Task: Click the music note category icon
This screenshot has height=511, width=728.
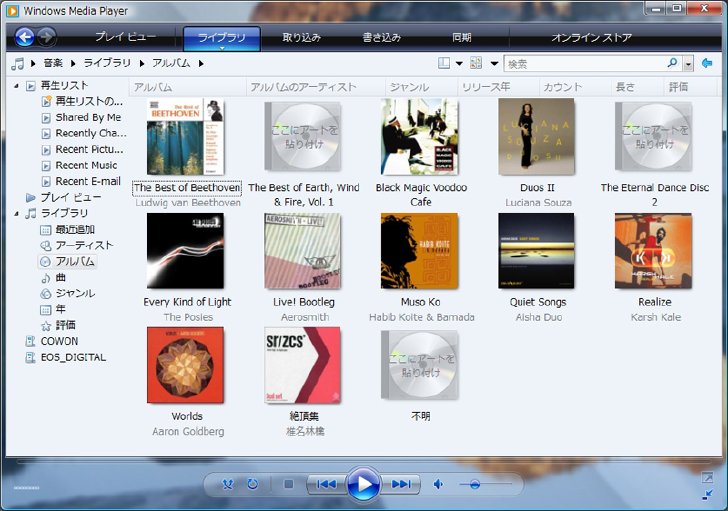Action: pyautogui.click(x=18, y=64)
